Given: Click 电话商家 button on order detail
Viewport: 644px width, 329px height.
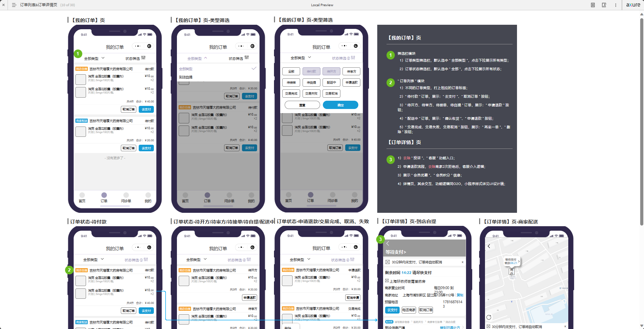Looking at the screenshot, I should 409,310.
